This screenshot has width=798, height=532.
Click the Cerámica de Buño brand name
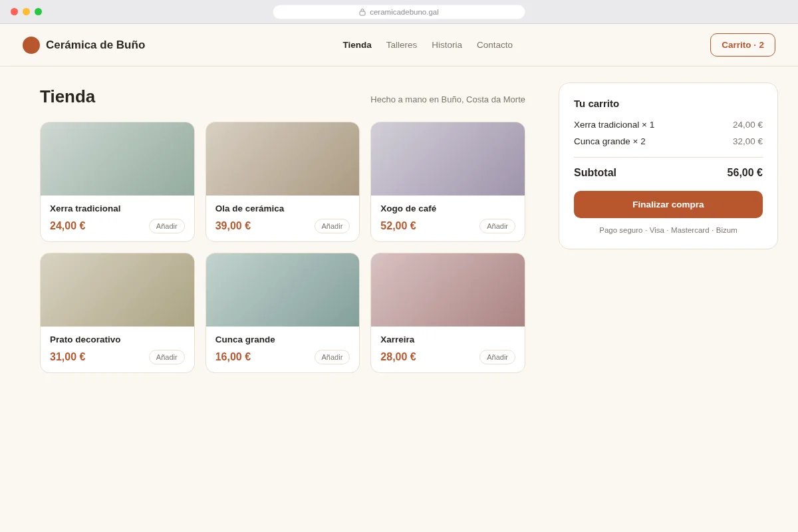95,45
